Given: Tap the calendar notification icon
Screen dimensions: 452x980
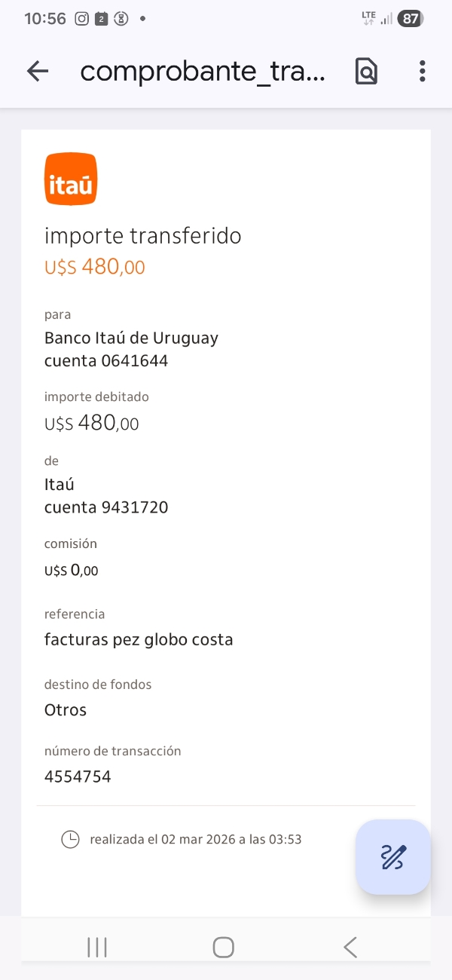Looking at the screenshot, I should tap(101, 19).
